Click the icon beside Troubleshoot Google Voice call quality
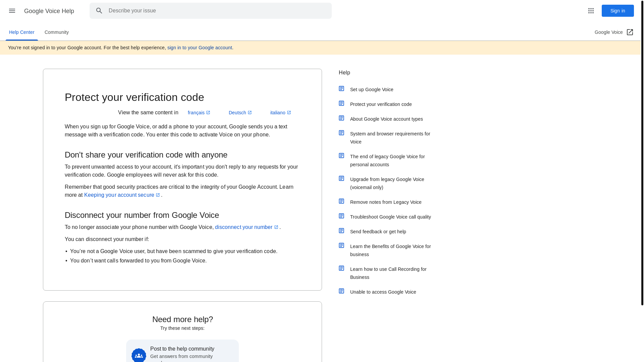This screenshot has height=362, width=644. click(x=341, y=216)
